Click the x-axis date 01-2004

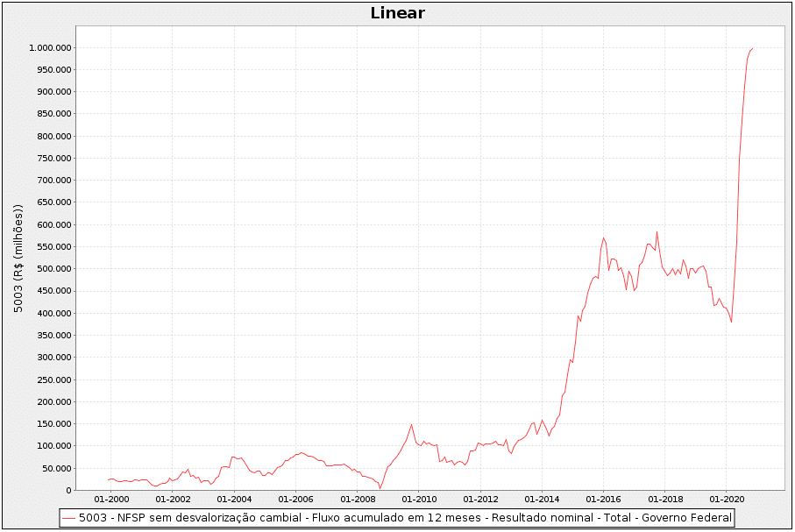(234, 500)
